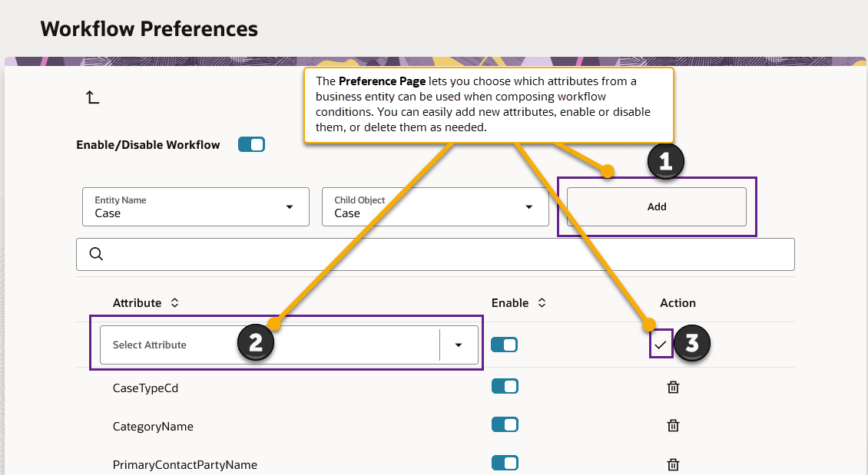The width and height of the screenshot is (868, 475).
Task: Delete the PrimaryContactPartyName attribute
Action: pos(673,464)
